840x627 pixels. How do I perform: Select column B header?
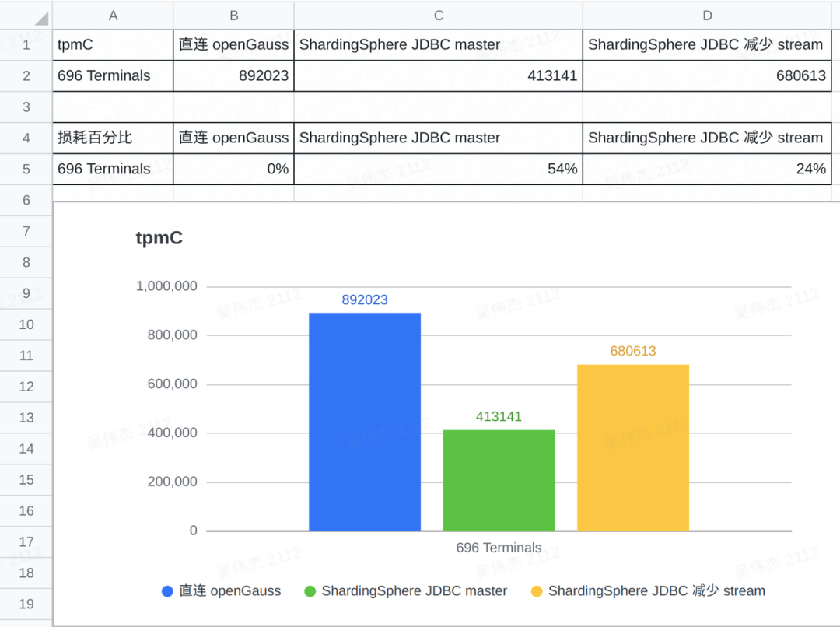233,16
